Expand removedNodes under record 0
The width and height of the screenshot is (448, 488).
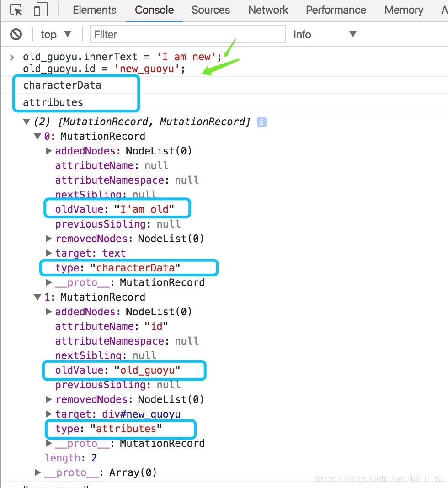pyautogui.click(x=48, y=239)
